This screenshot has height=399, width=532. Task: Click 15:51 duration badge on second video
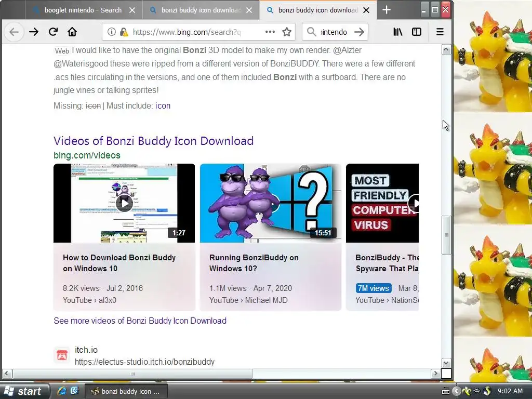pyautogui.click(x=323, y=233)
